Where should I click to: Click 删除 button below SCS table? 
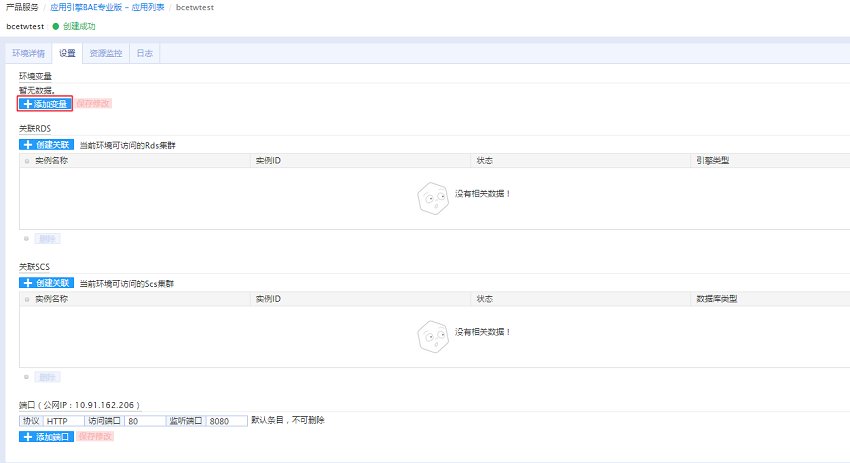pyautogui.click(x=48, y=377)
